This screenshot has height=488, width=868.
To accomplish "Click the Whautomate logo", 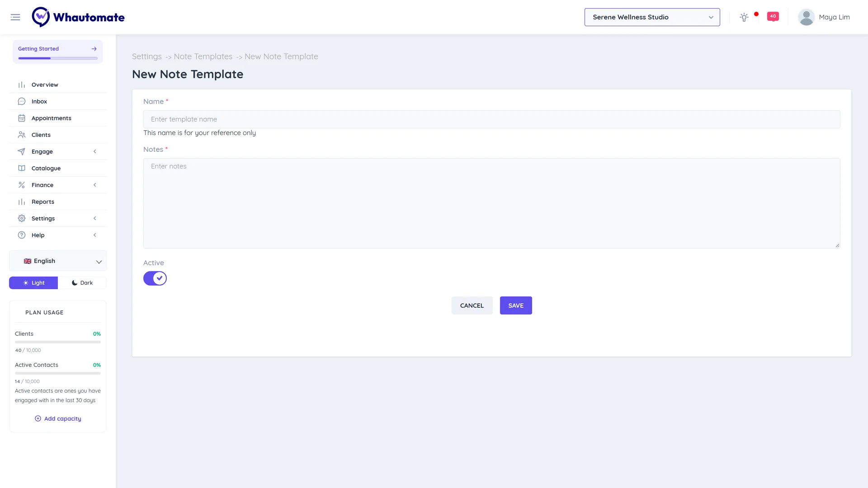I will pos(78,17).
